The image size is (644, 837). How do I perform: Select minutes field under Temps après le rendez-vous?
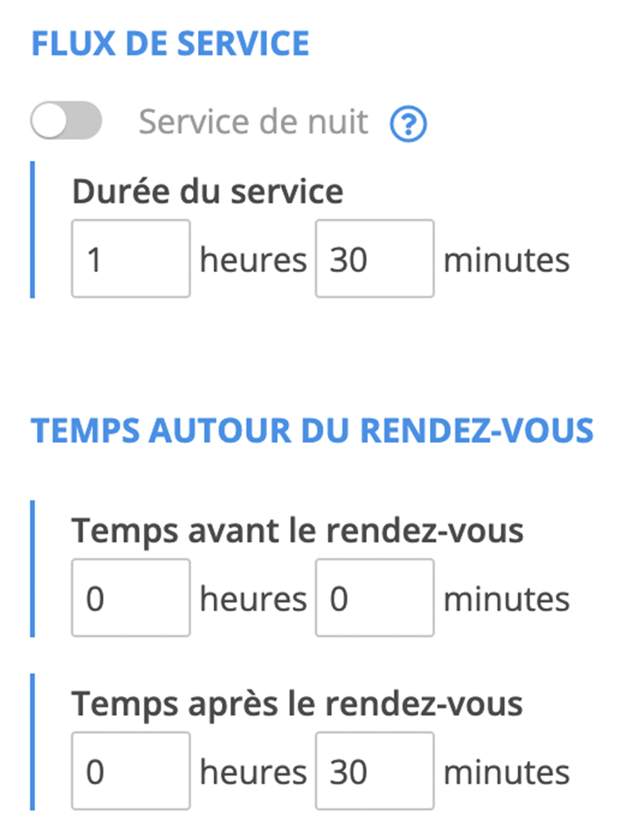[375, 771]
